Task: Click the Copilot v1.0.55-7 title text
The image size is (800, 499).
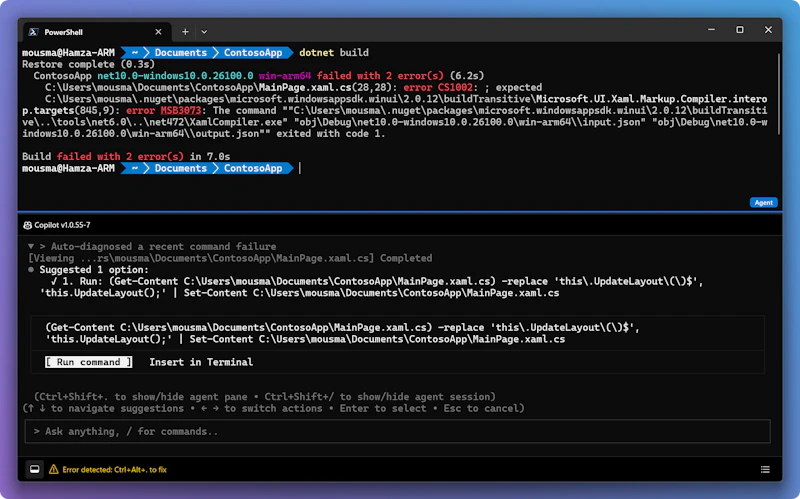Action: 62,225
